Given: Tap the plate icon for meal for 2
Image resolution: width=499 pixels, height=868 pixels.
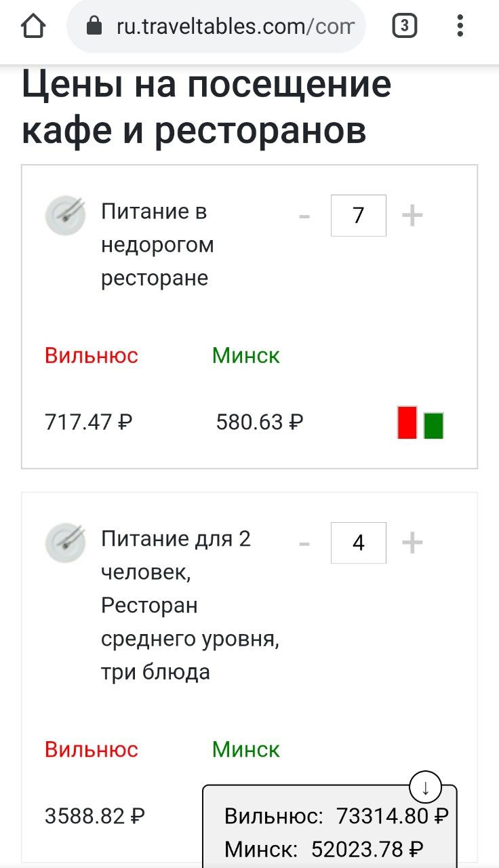Looking at the screenshot, I should point(65,543).
